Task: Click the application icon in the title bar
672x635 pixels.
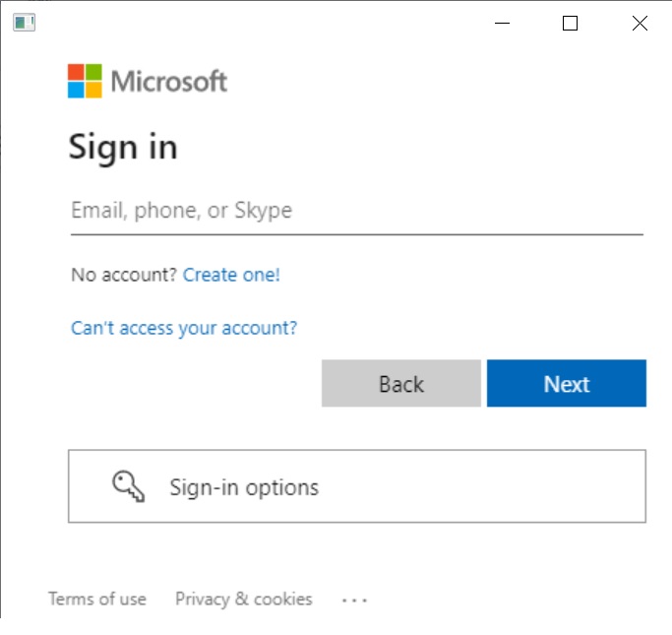Action: point(24,23)
